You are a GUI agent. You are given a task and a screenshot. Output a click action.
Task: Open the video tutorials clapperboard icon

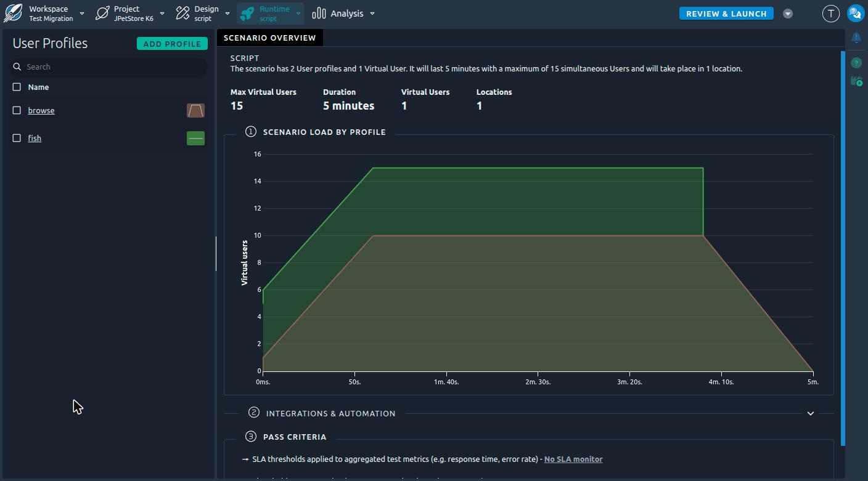(856, 81)
